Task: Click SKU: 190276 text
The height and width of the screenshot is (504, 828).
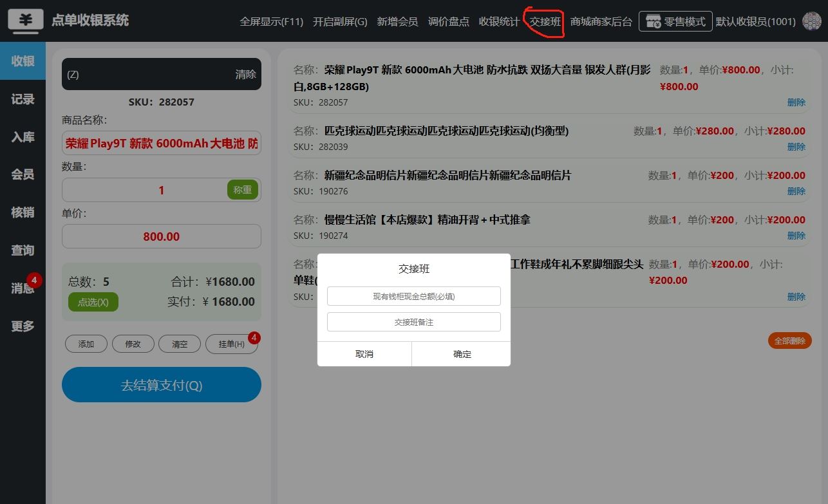Action: pos(321,191)
